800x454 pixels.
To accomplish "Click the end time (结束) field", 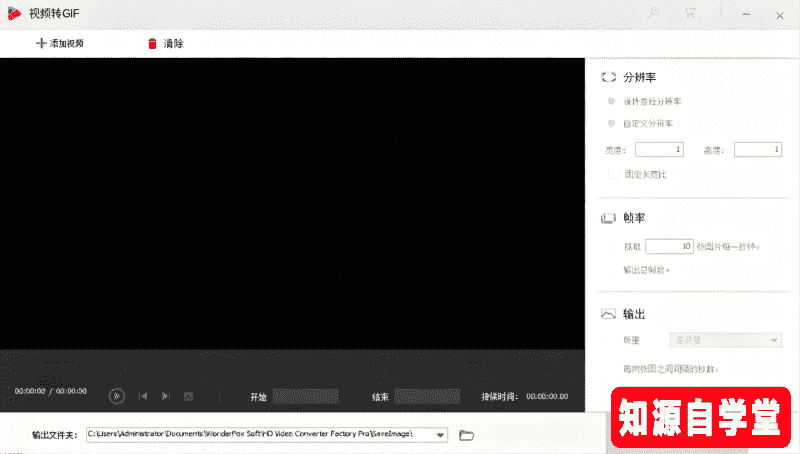I will coord(427,396).
